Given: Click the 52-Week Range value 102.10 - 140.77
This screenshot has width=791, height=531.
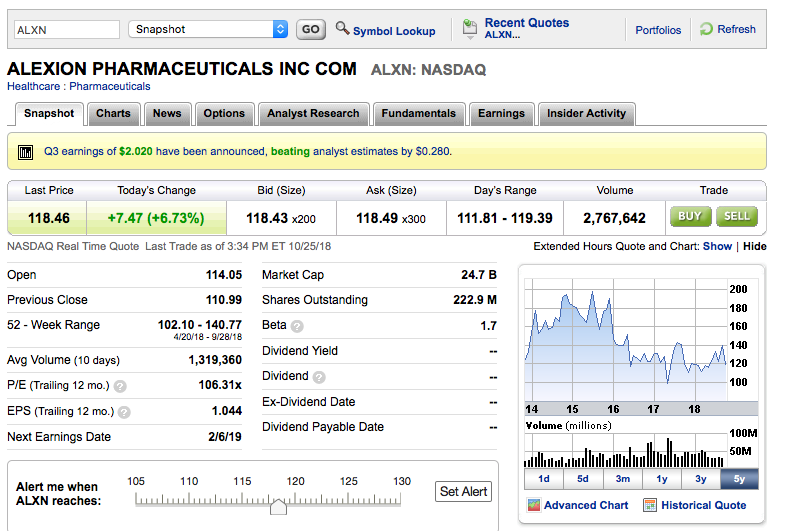Looking at the screenshot, I should [200, 325].
